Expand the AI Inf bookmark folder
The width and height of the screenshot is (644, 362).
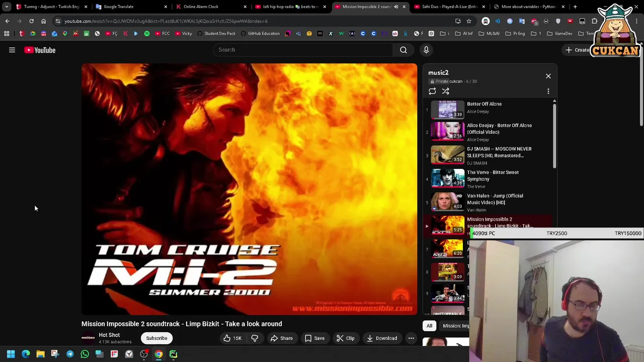464,33
